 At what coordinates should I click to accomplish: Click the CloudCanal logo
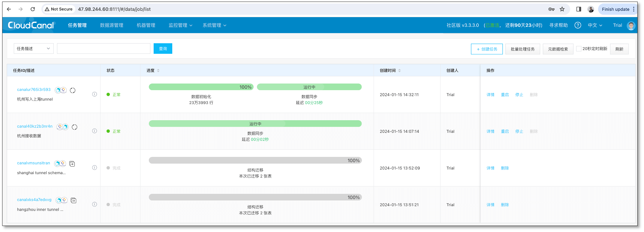pyautogui.click(x=31, y=25)
